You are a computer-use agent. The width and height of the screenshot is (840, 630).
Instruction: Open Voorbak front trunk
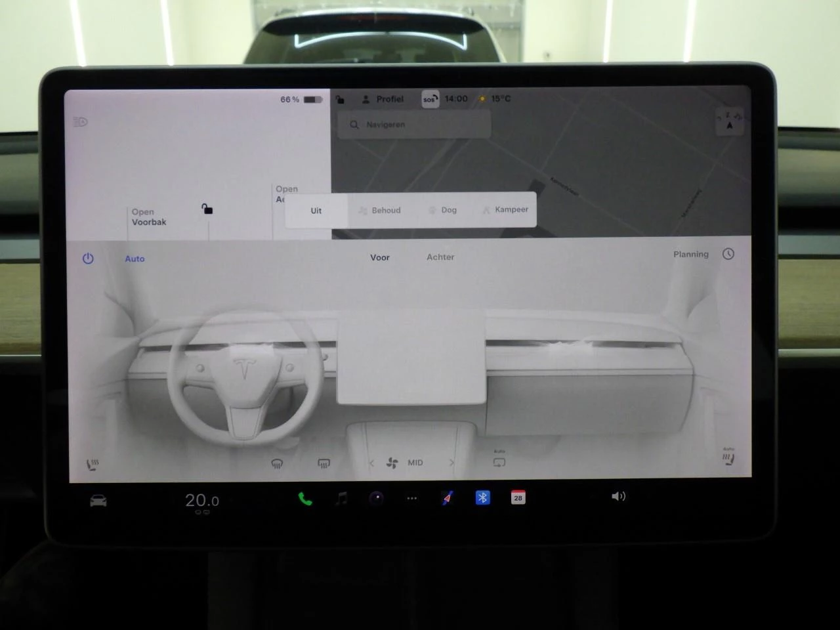(149, 217)
